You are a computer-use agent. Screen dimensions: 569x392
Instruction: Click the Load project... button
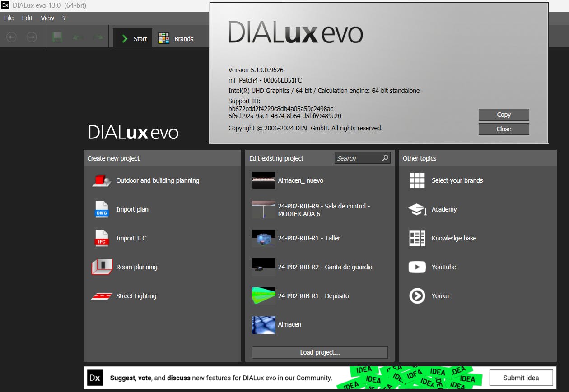[320, 352]
